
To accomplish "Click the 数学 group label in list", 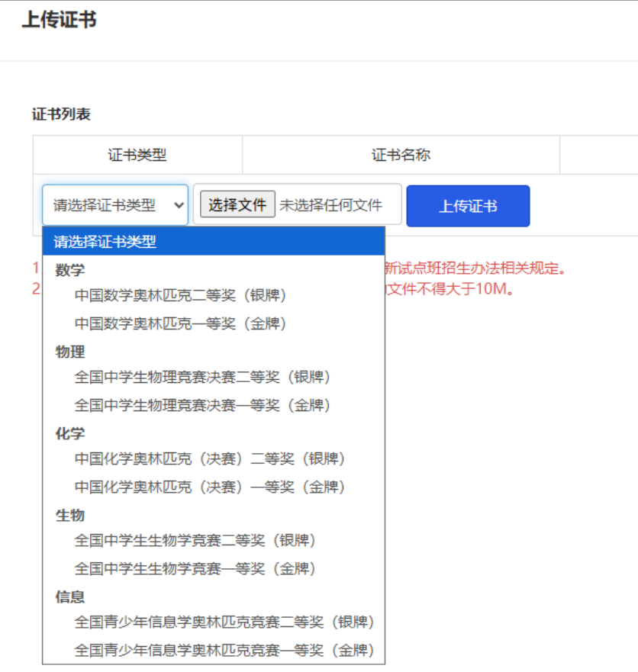I will tap(70, 269).
